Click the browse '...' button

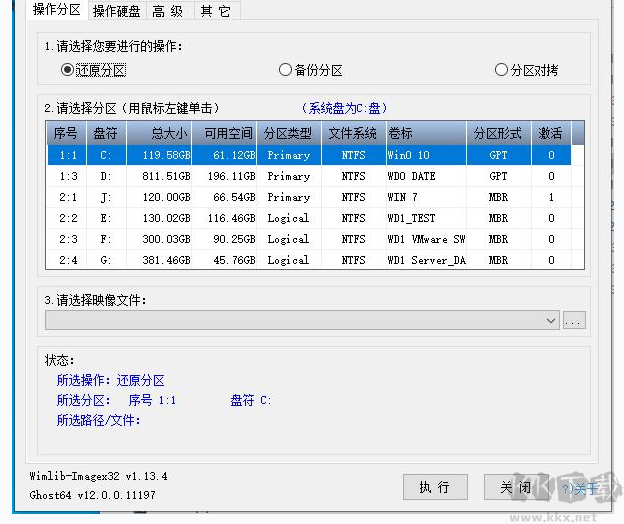[x=574, y=320]
